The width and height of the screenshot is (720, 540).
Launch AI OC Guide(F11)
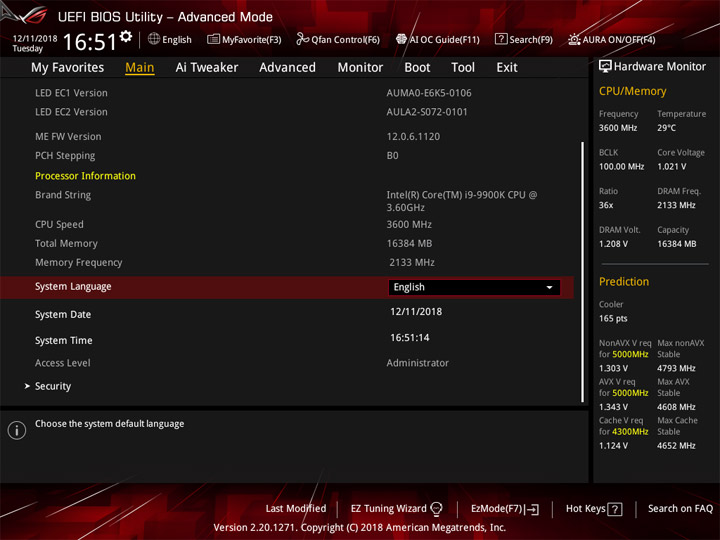tap(438, 39)
